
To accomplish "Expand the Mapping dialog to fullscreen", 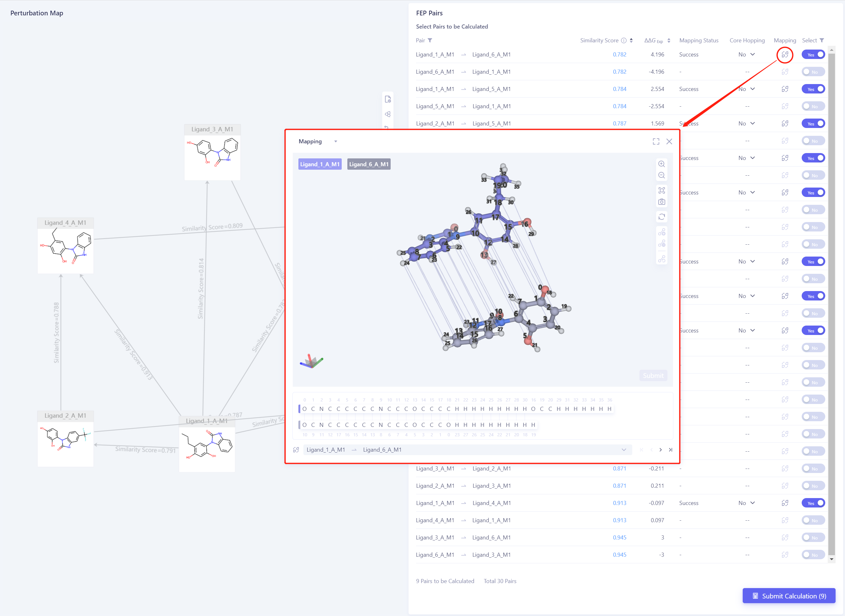I will 656,142.
